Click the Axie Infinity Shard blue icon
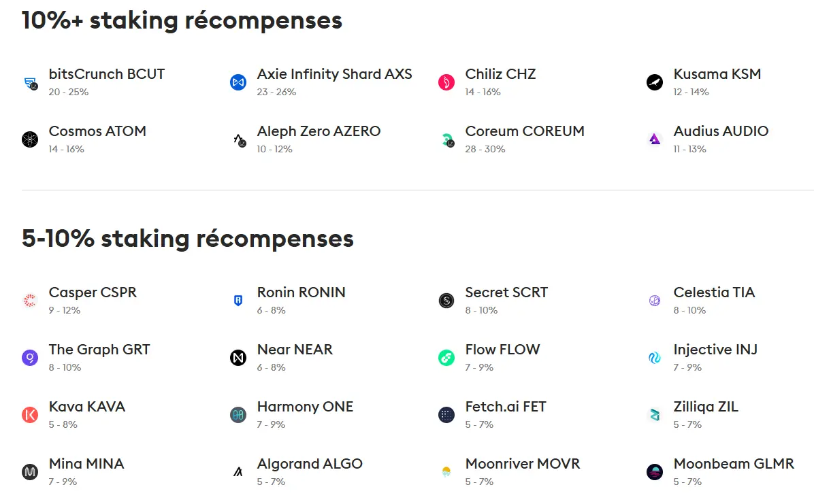Screen dimensions: 814x504 (x=238, y=82)
